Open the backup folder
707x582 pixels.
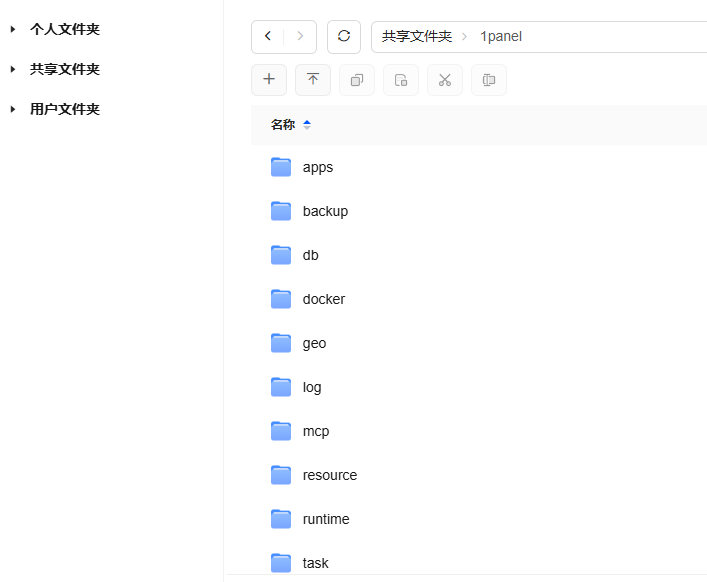(325, 211)
